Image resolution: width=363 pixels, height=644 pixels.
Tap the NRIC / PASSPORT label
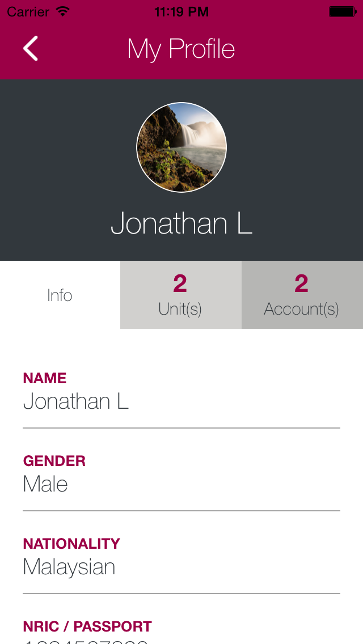click(x=87, y=626)
